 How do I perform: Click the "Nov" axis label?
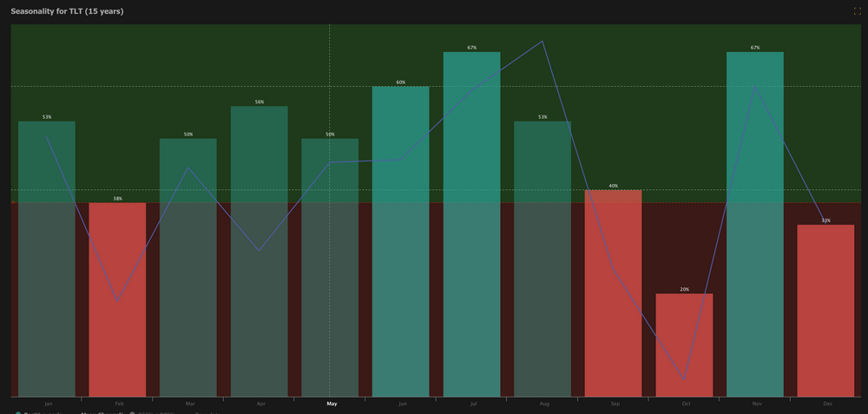[757, 404]
